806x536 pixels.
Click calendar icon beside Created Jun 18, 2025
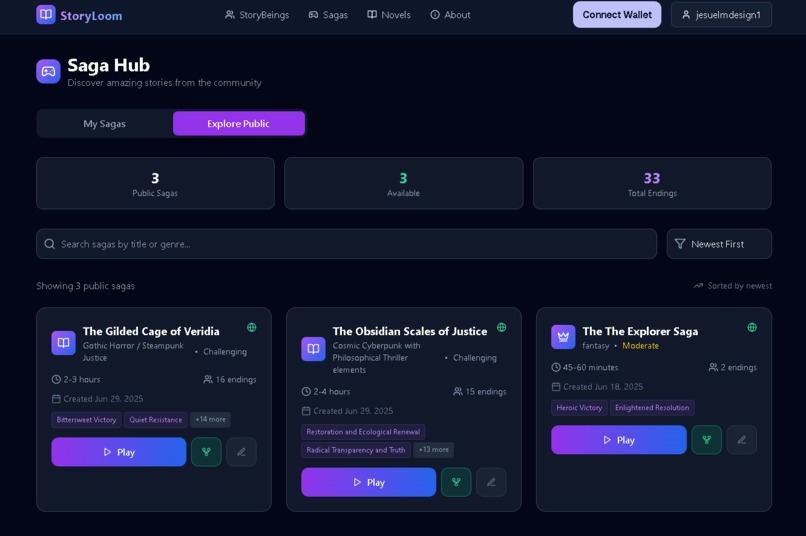coord(556,387)
